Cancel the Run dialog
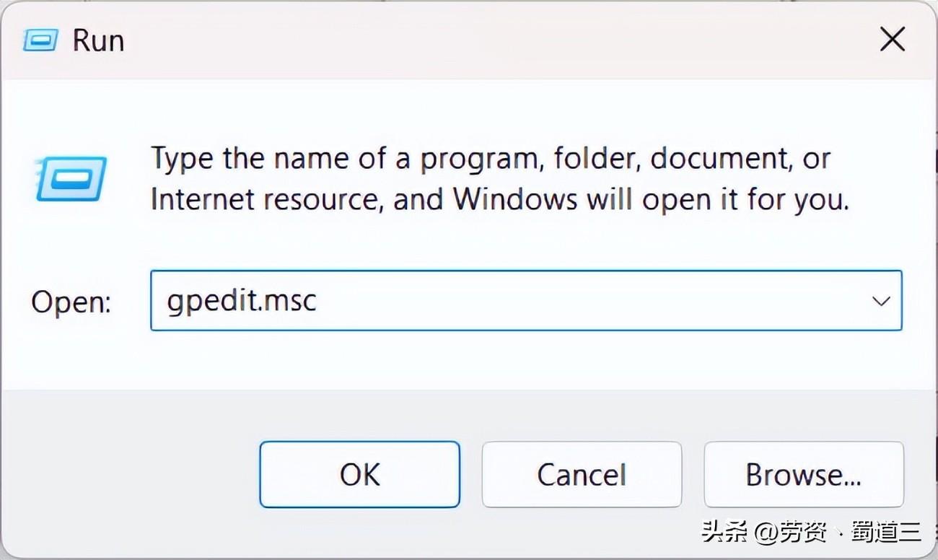The width and height of the screenshot is (938, 560). [582, 475]
